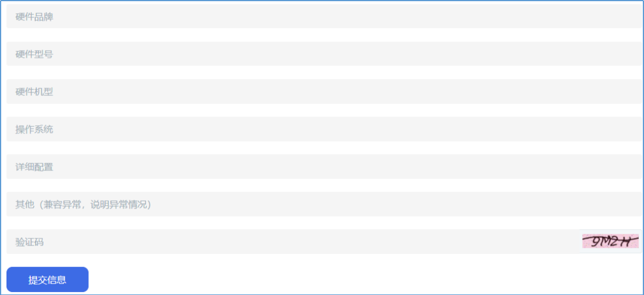The height and width of the screenshot is (295, 644).
Task: Click into the 操作系统 field
Action: pyautogui.click(x=322, y=129)
